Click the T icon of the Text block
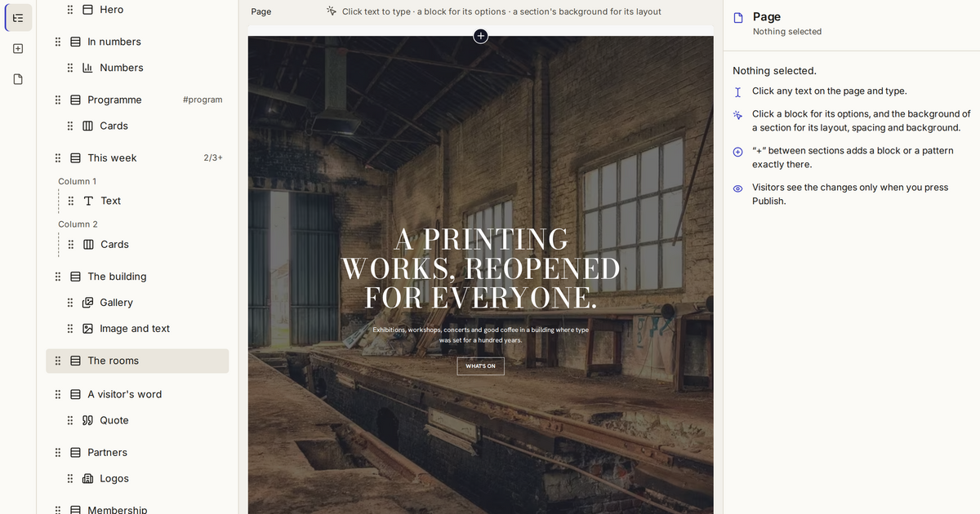Screen dimensions: 980x514 coord(88,201)
